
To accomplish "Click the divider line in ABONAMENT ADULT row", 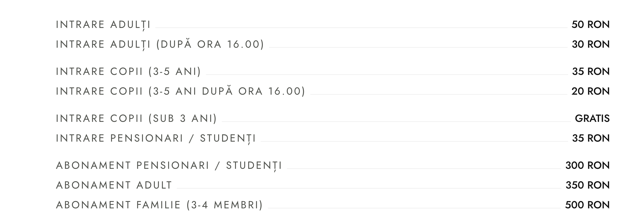I will tap(369, 188).
